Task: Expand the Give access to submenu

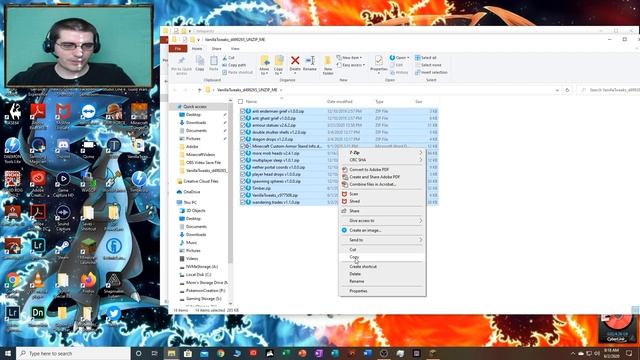Action: [382, 220]
